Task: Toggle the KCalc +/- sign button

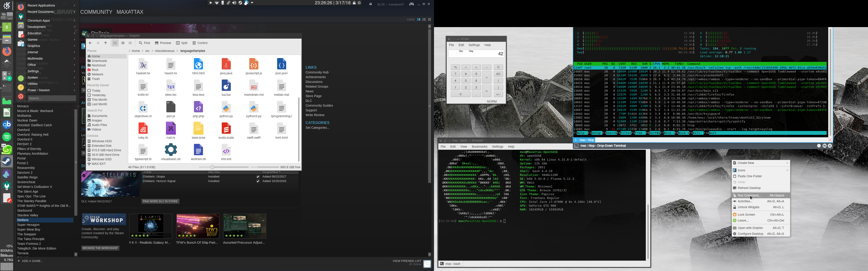Action: point(498,94)
